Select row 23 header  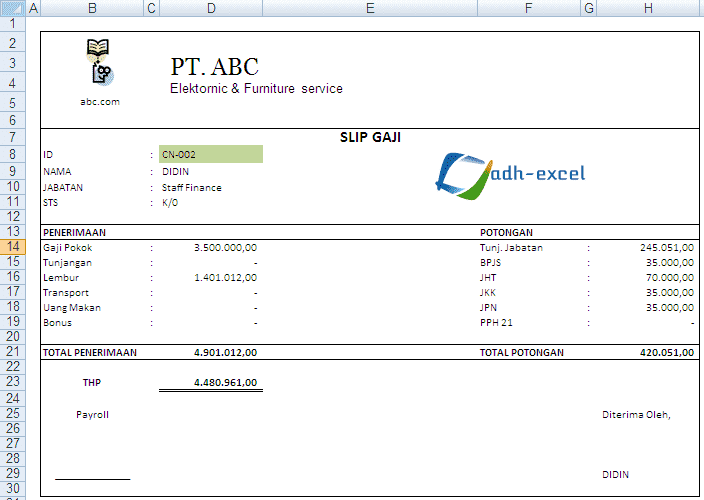(x=13, y=382)
